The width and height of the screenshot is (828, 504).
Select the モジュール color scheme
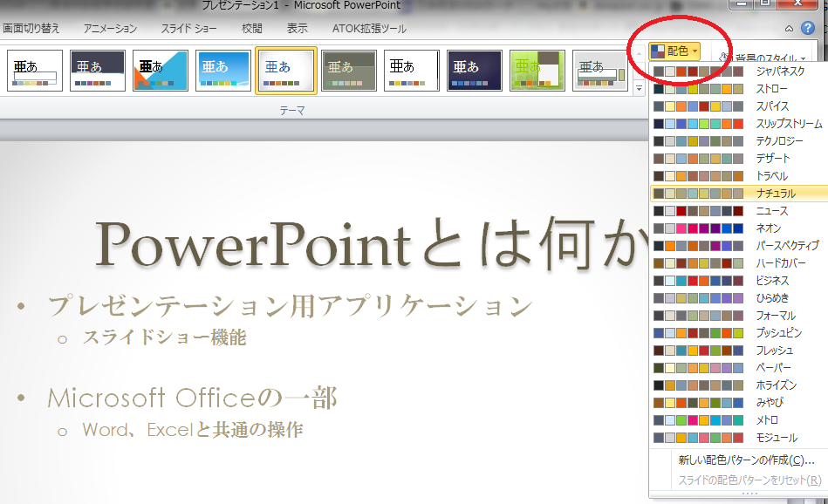[x=739, y=437]
